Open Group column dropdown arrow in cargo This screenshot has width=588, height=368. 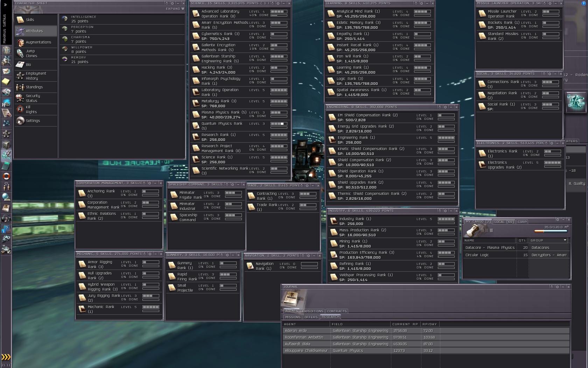pos(565,240)
